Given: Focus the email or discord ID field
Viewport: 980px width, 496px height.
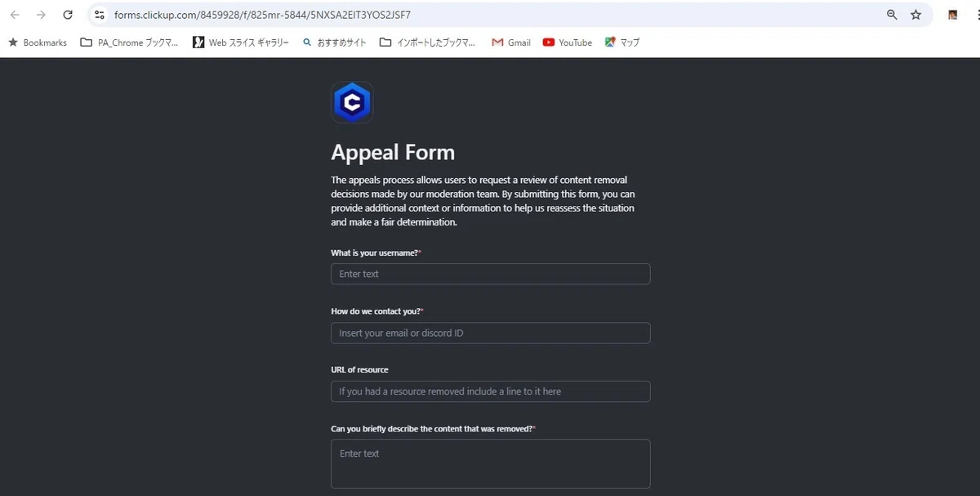Looking at the screenshot, I should [491, 333].
